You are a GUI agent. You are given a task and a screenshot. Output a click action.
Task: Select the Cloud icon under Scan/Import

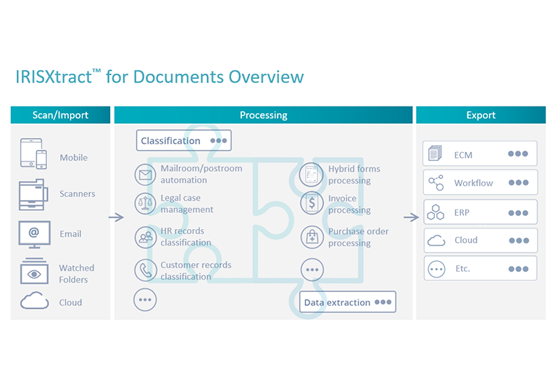coord(34,301)
